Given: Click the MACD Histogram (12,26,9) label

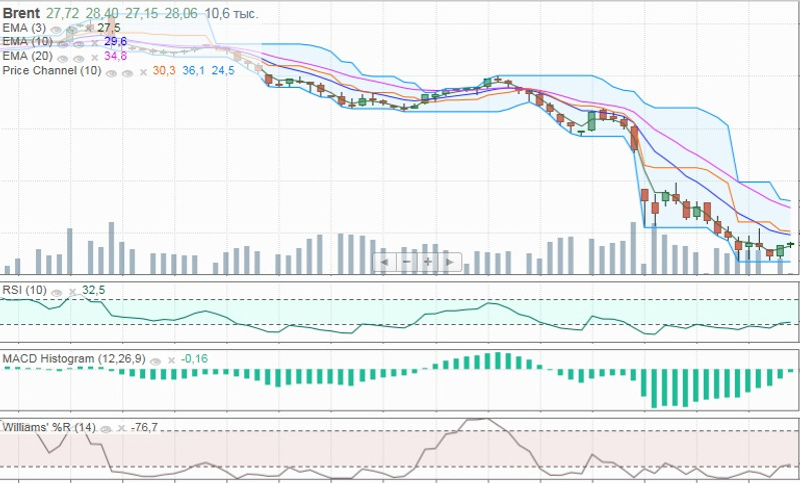Looking at the screenshot, I should coord(74,359).
